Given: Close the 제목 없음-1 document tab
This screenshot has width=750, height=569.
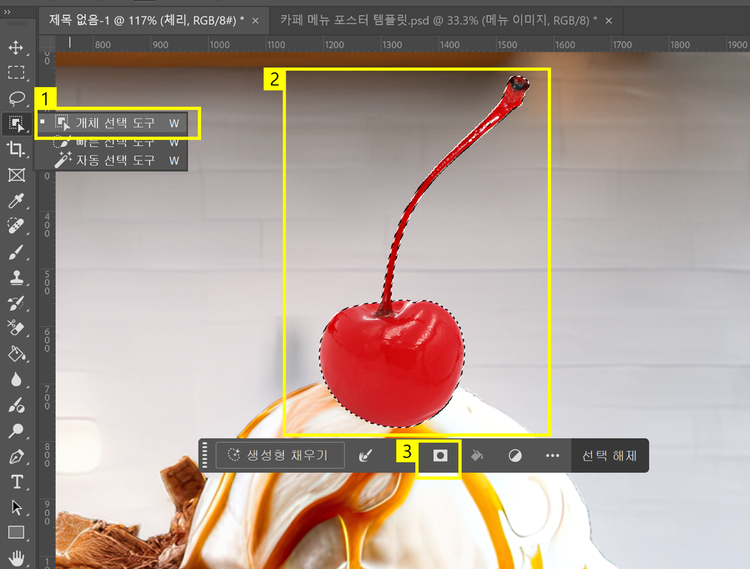Looking at the screenshot, I should [x=255, y=21].
